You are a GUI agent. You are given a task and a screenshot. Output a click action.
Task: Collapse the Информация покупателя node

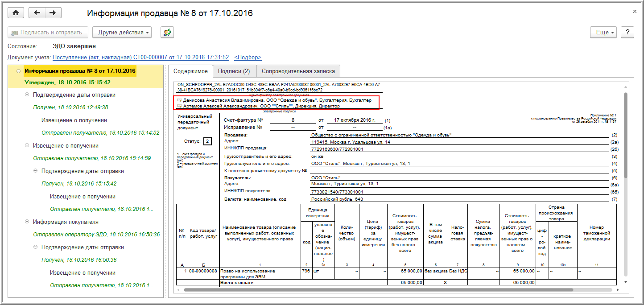pos(27,222)
